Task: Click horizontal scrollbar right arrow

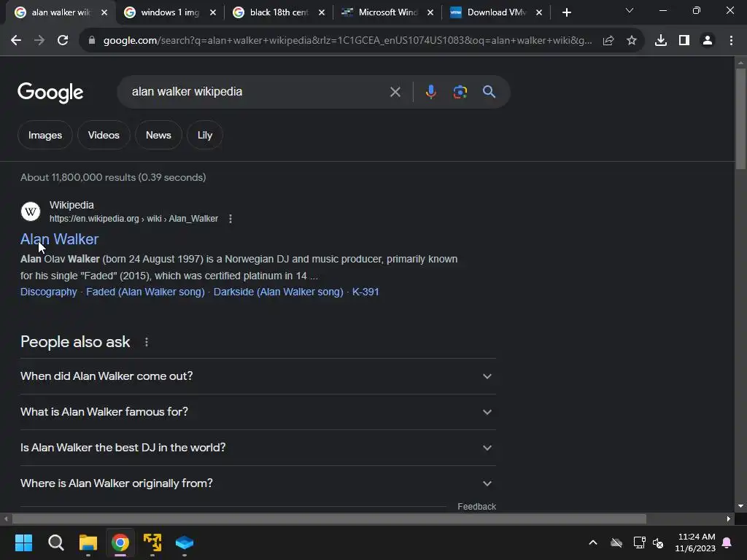Action: point(729,518)
